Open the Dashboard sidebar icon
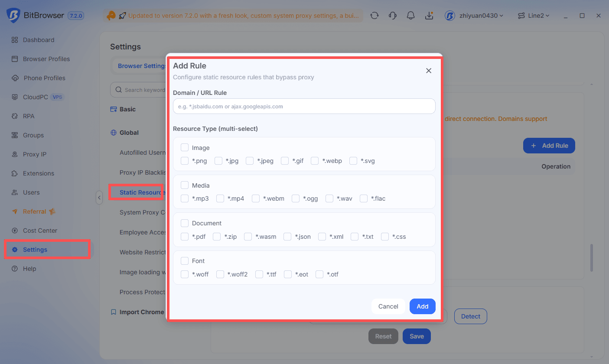 coord(15,40)
